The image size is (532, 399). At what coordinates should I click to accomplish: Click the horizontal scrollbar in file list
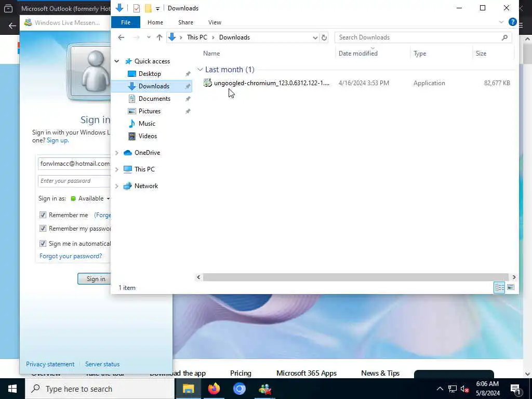(355, 277)
